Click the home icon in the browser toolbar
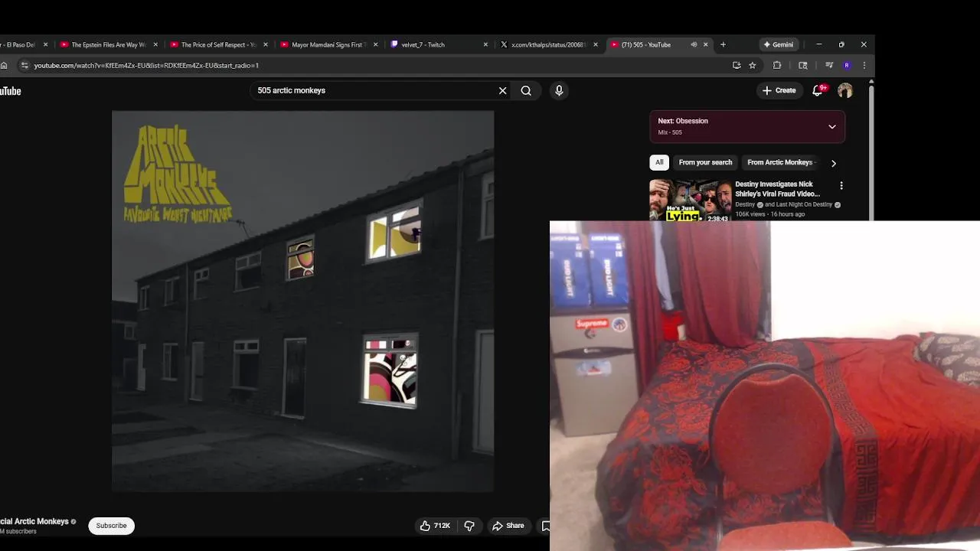 click(x=4, y=65)
